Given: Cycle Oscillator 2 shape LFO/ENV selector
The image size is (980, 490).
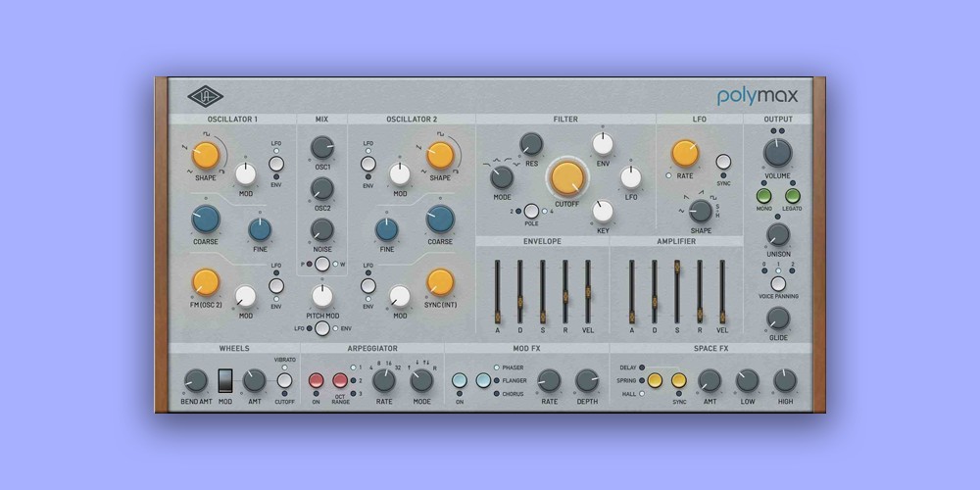Looking at the screenshot, I should [368, 164].
